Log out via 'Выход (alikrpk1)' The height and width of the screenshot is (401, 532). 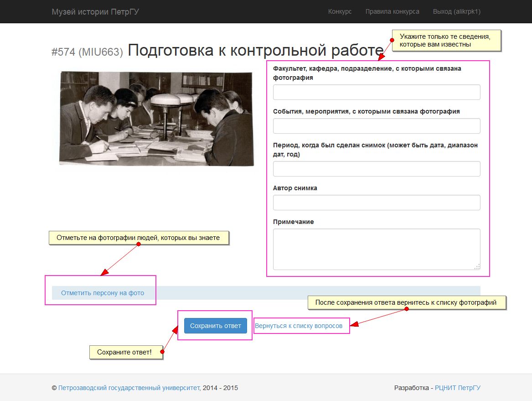456,11
